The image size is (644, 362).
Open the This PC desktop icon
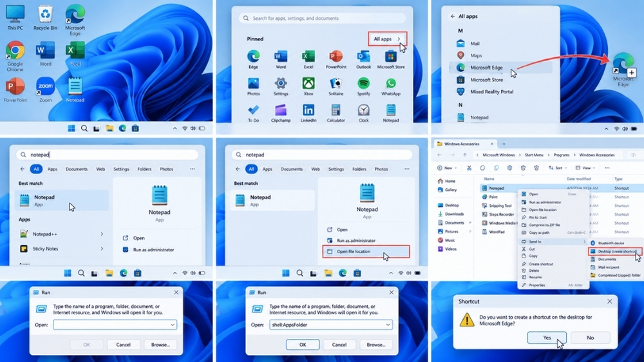15,17
